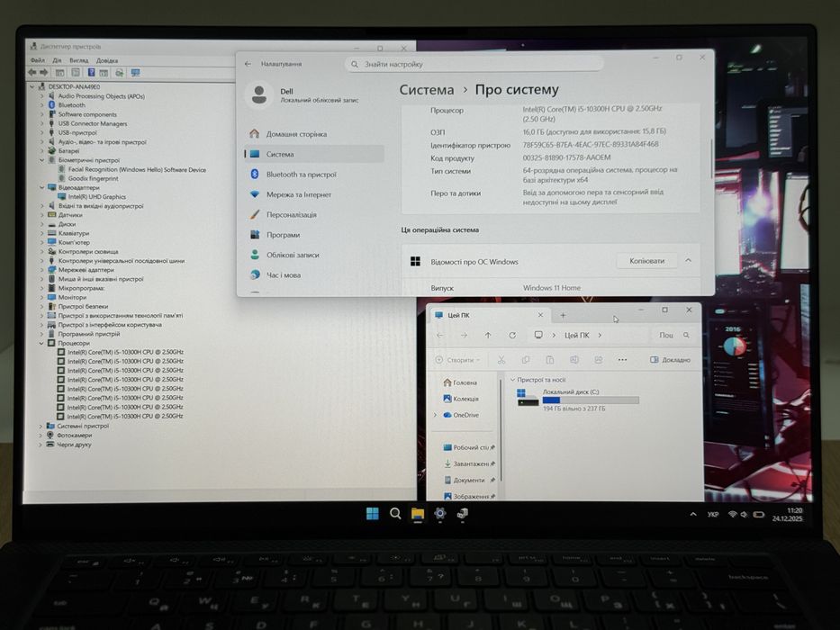Open the Вигляд menu in Device Manager

point(78,60)
